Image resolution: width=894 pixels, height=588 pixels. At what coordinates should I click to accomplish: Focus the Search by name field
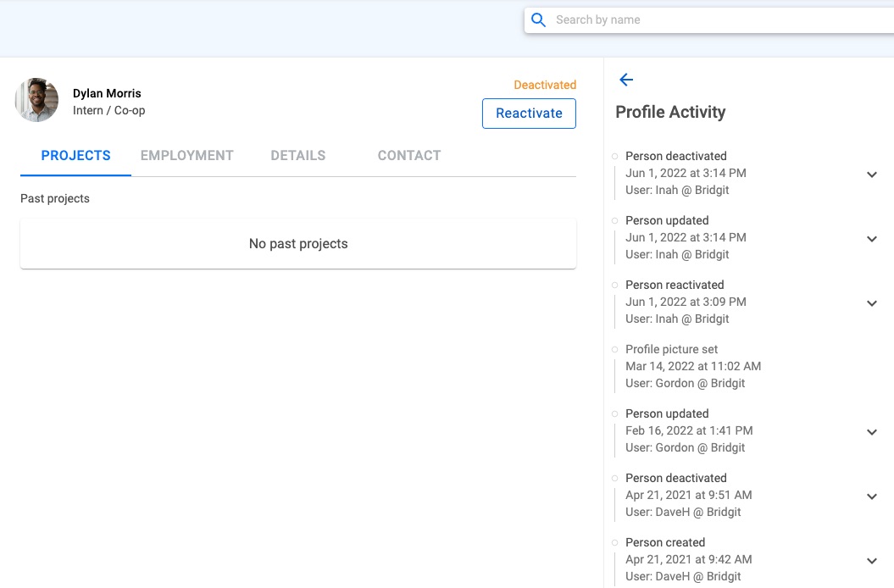[709, 20]
